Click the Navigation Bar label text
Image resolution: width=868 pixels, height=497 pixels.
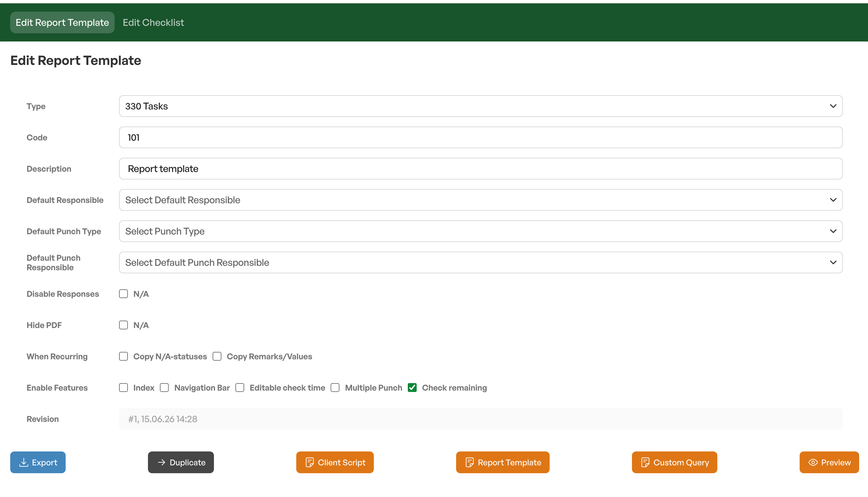[202, 388]
